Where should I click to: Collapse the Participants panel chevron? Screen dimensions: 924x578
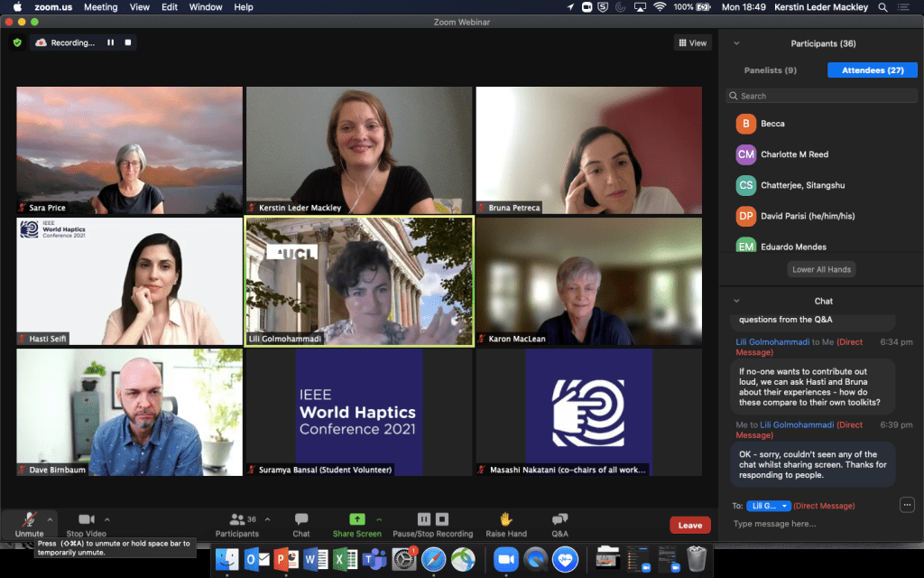pos(736,43)
